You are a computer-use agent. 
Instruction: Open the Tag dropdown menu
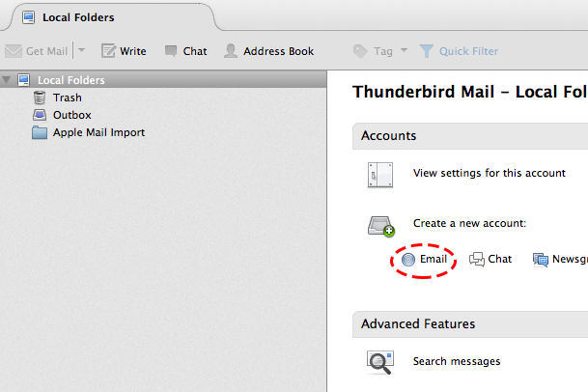tap(380, 51)
